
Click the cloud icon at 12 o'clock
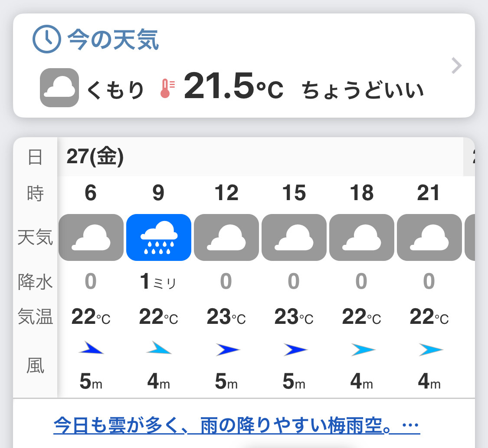[226, 237]
